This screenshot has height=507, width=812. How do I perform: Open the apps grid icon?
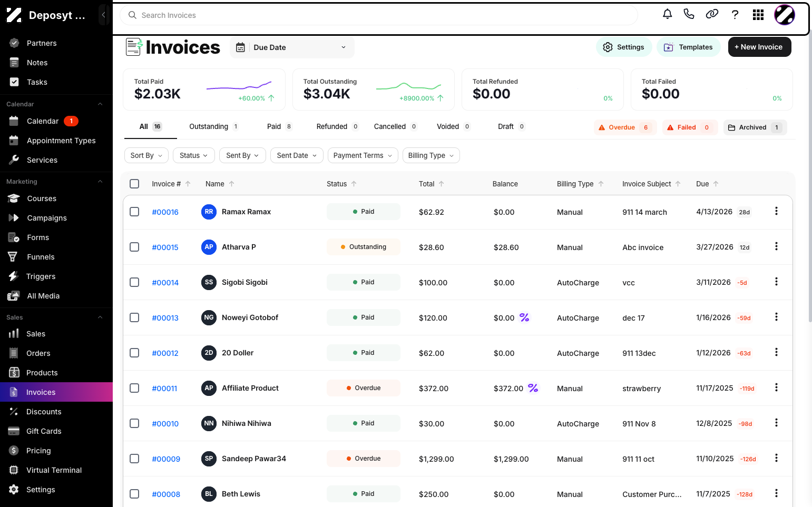click(x=758, y=15)
